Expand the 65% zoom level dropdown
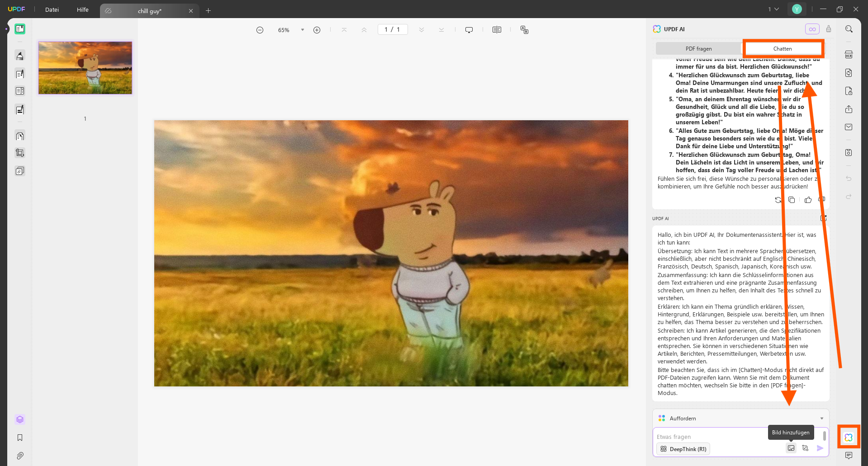Screen dimensions: 868x466 pos(302,30)
